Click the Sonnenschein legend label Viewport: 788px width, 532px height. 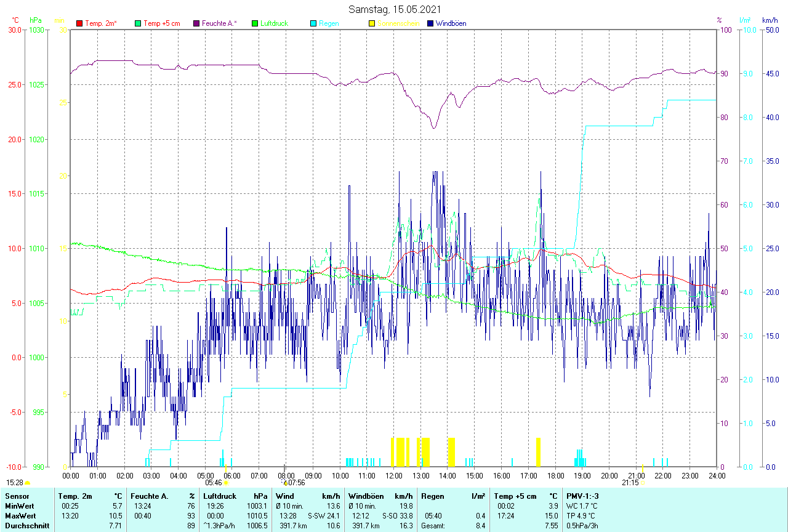(x=398, y=23)
